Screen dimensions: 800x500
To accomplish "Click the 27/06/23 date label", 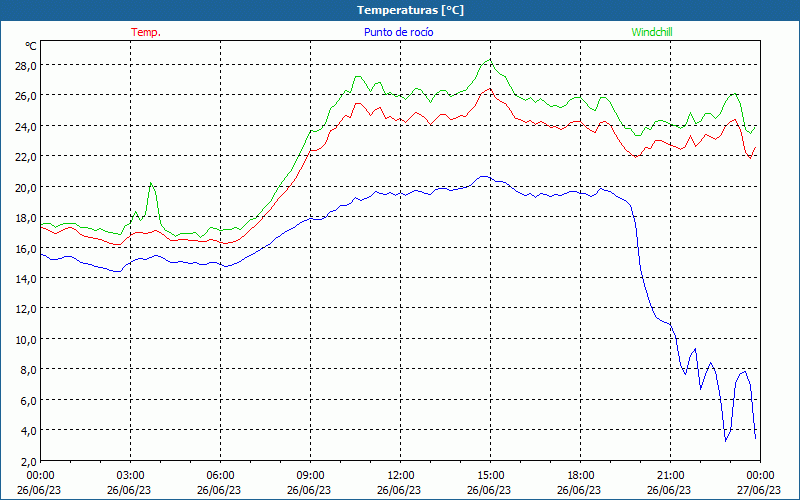I will point(759,490).
